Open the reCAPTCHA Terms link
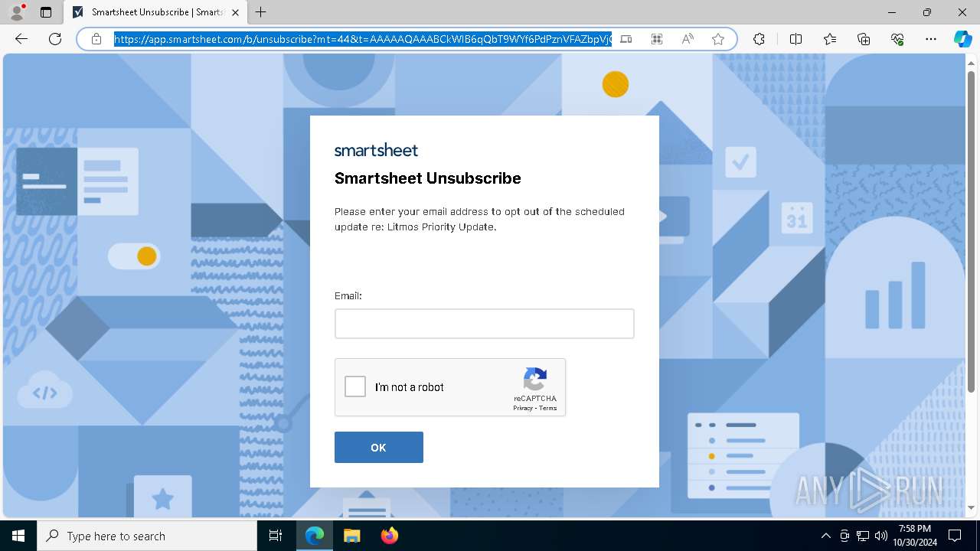980x551 pixels. click(548, 408)
